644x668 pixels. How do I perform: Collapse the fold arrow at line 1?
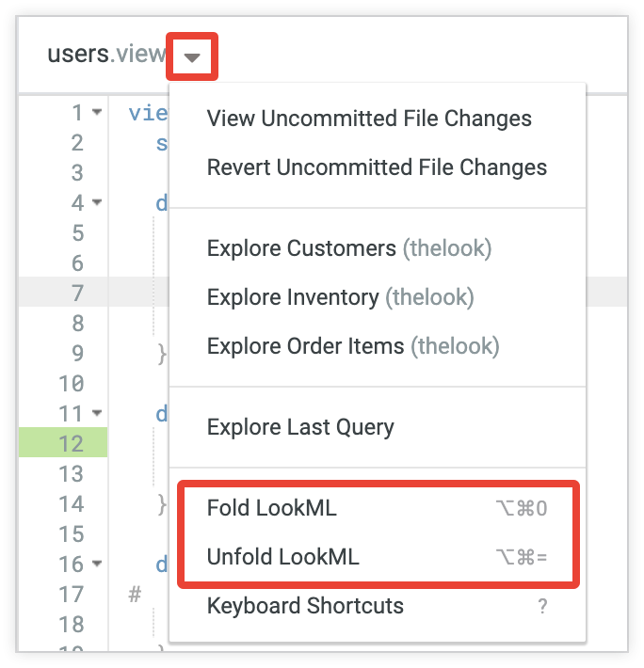(98, 113)
